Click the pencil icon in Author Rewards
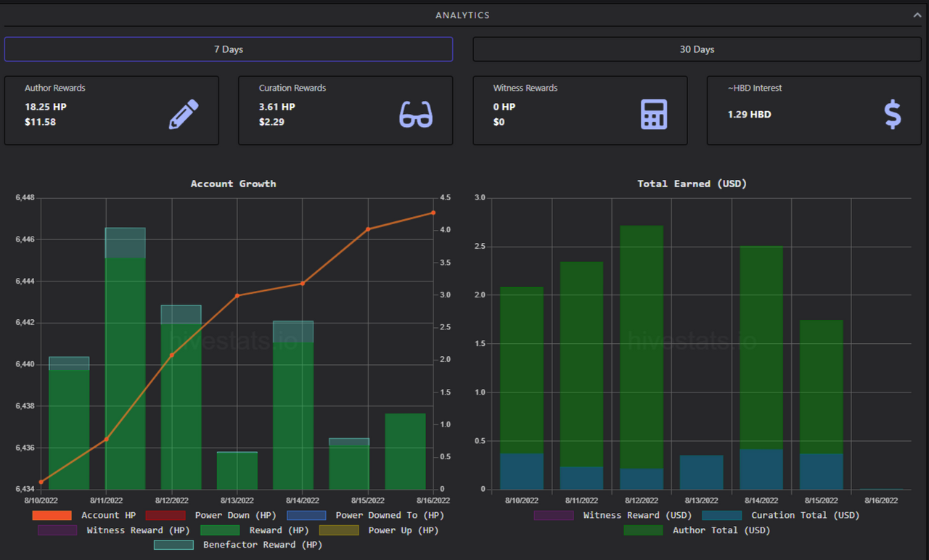Viewport: 929px width, 560px height. point(184,115)
